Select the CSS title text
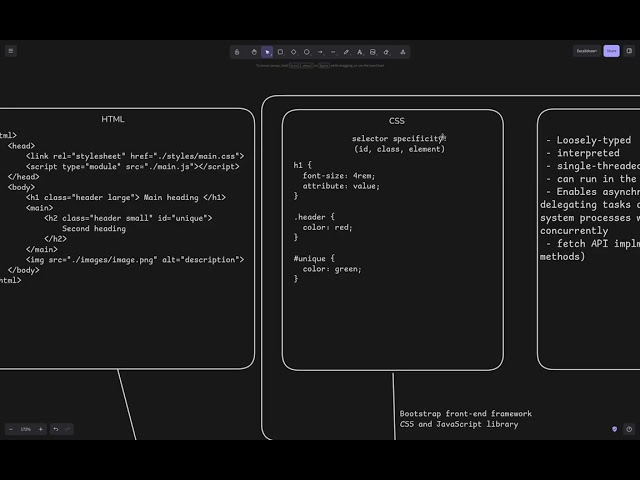The height and width of the screenshot is (480, 640). coord(397,121)
